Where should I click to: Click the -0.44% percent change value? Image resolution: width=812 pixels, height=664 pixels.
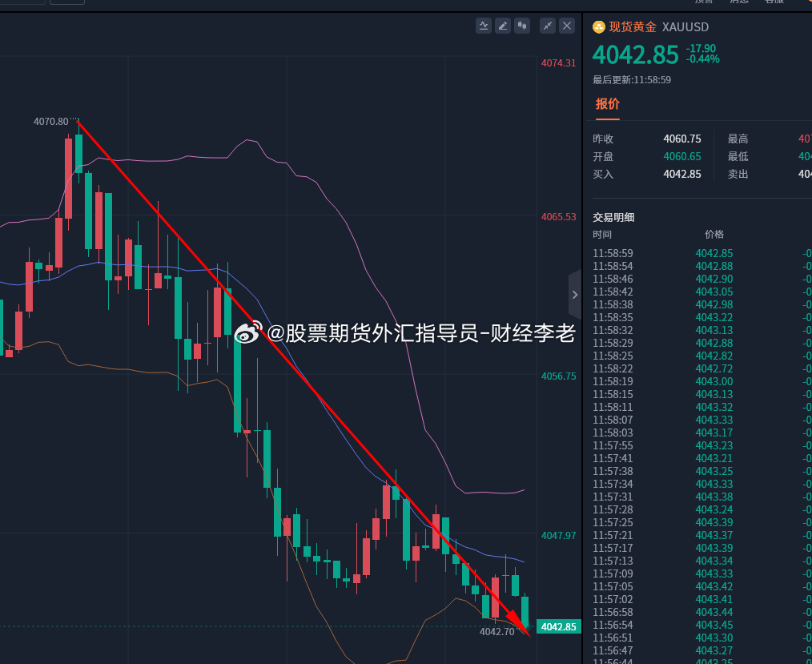pos(703,59)
